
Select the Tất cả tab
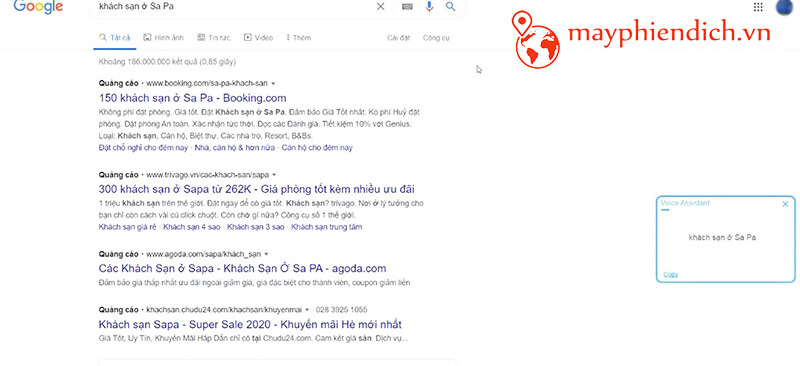(x=115, y=38)
